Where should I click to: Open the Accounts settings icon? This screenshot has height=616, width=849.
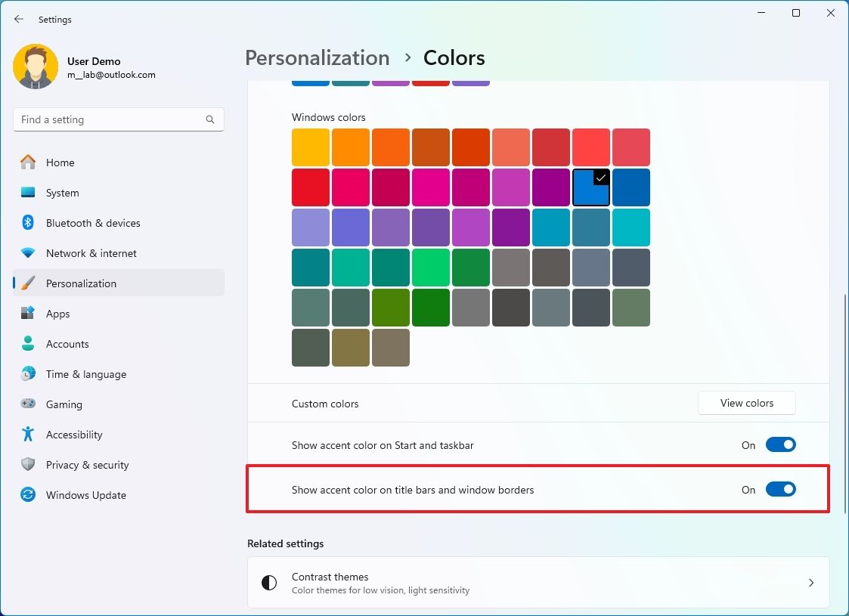tap(28, 344)
